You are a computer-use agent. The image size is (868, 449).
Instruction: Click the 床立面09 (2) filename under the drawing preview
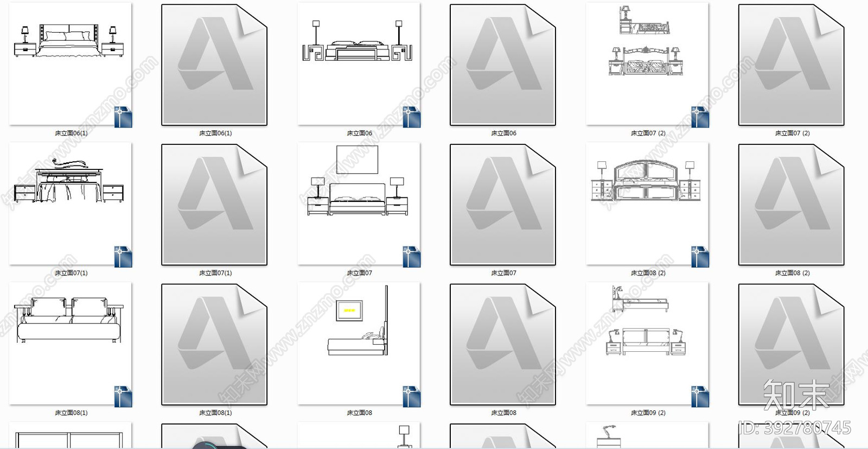648,413
